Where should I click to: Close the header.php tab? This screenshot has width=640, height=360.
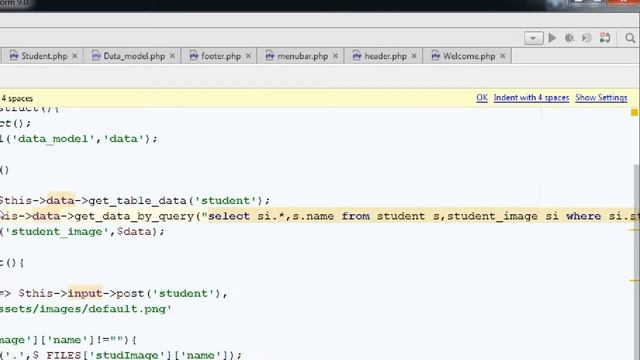[x=414, y=56]
